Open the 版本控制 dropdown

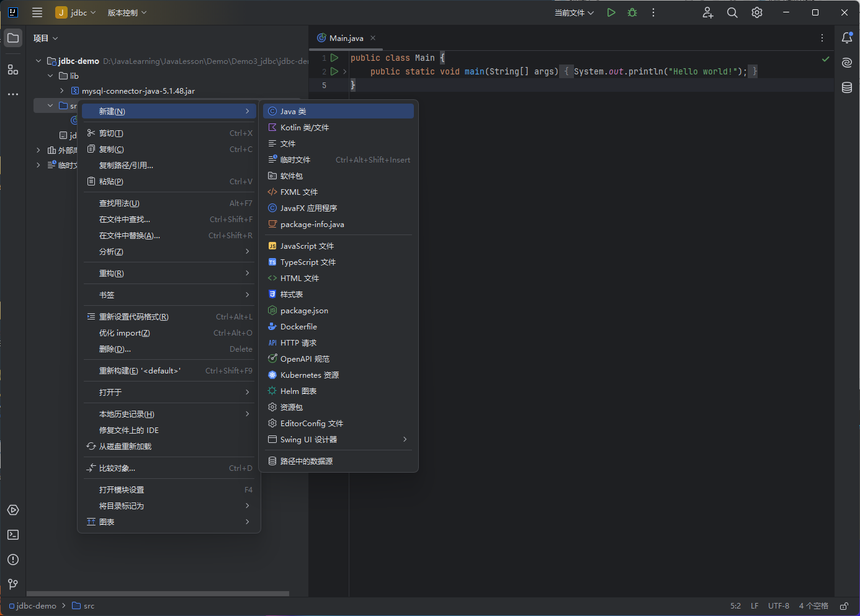click(x=127, y=12)
